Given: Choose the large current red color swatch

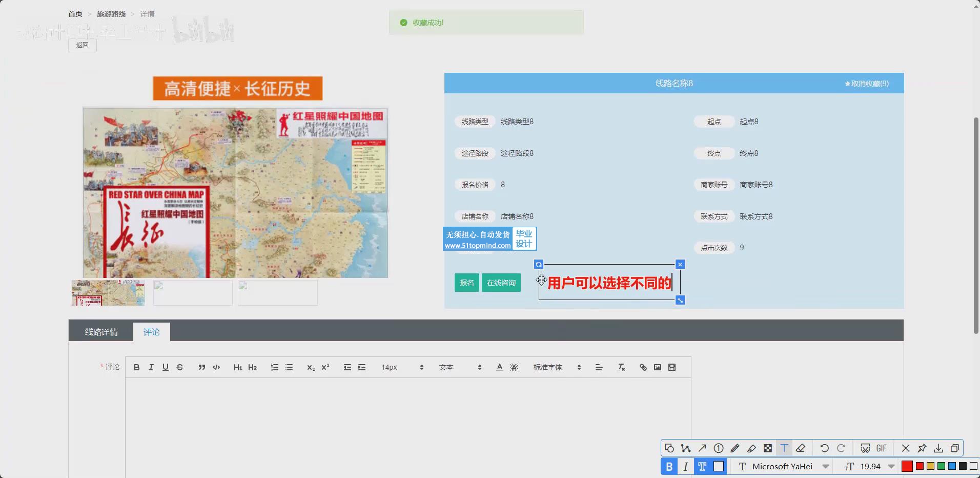Looking at the screenshot, I should coord(907,466).
